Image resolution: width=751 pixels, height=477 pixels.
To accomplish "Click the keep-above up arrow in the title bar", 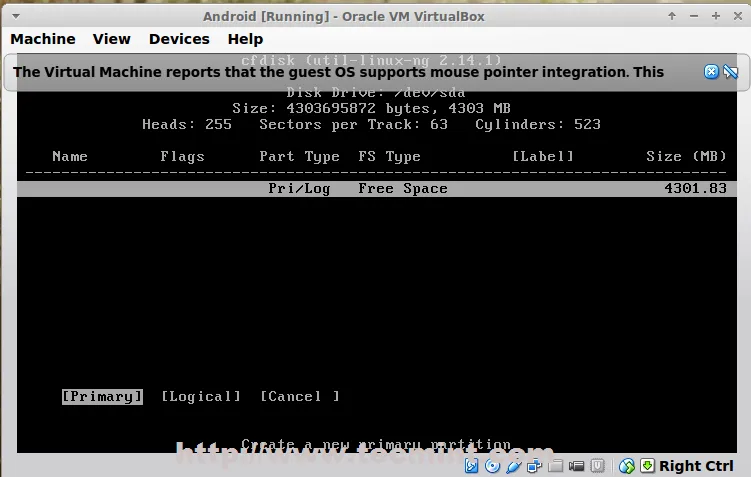I will [x=672, y=16].
